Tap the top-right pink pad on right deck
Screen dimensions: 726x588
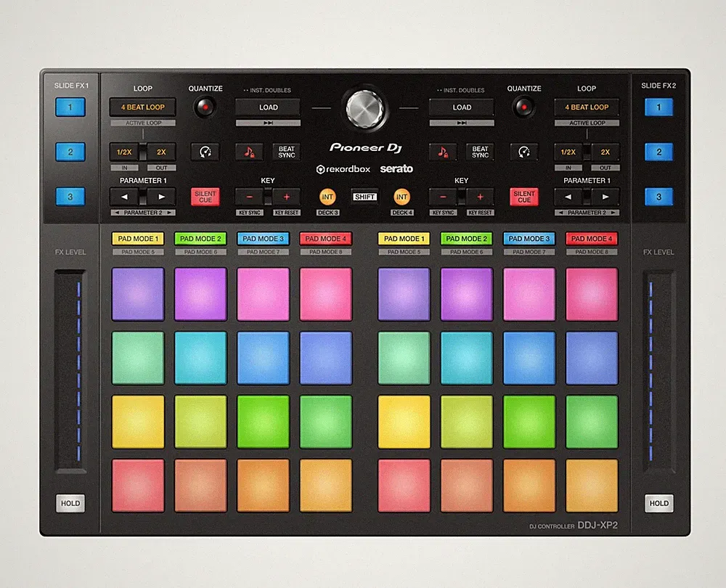tap(592, 294)
